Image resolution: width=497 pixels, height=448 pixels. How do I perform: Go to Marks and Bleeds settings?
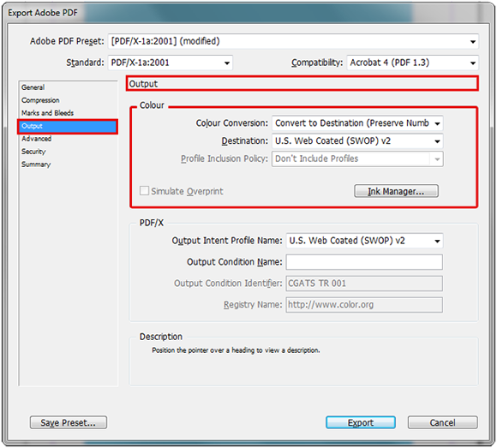click(47, 113)
